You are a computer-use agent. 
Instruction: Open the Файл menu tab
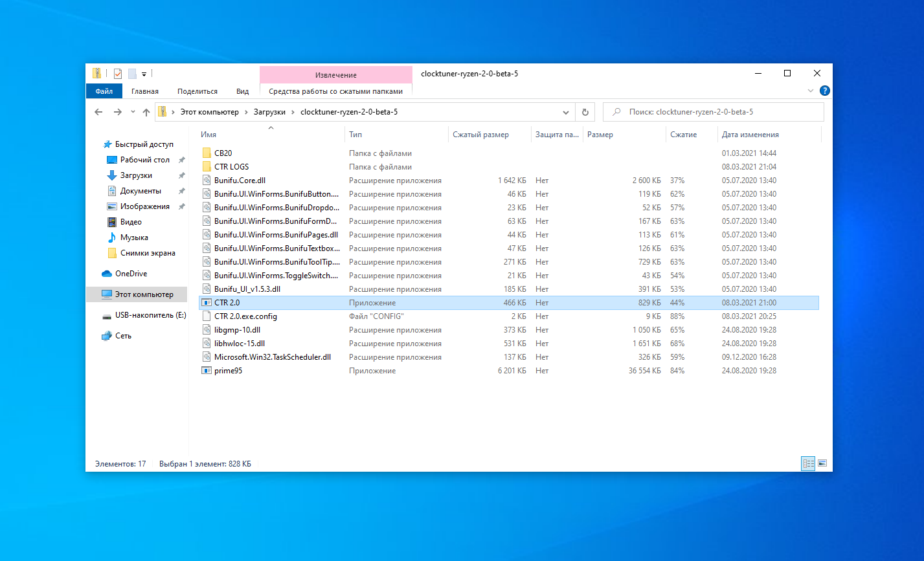(x=104, y=91)
